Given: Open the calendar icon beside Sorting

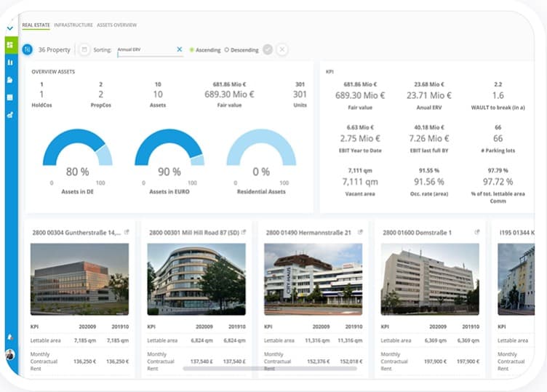Looking at the screenshot, I should coord(84,49).
